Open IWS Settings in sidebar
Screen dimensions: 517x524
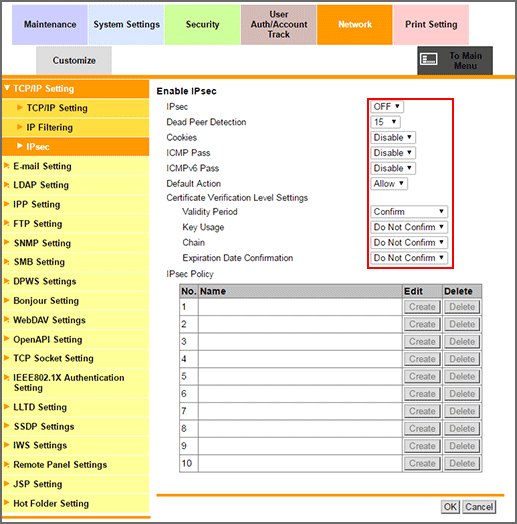[76, 445]
